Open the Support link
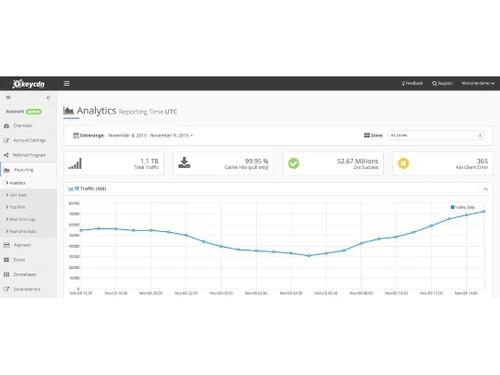Screen dimensions: 500x375 (442, 83)
